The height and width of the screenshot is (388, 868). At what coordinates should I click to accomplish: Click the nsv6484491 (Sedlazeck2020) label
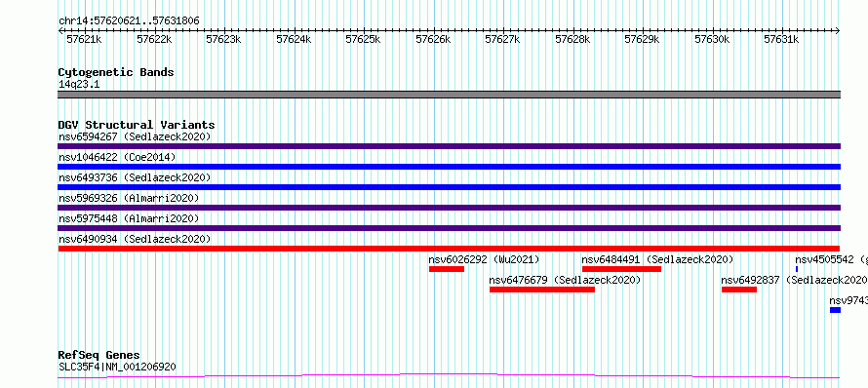pyautogui.click(x=657, y=259)
